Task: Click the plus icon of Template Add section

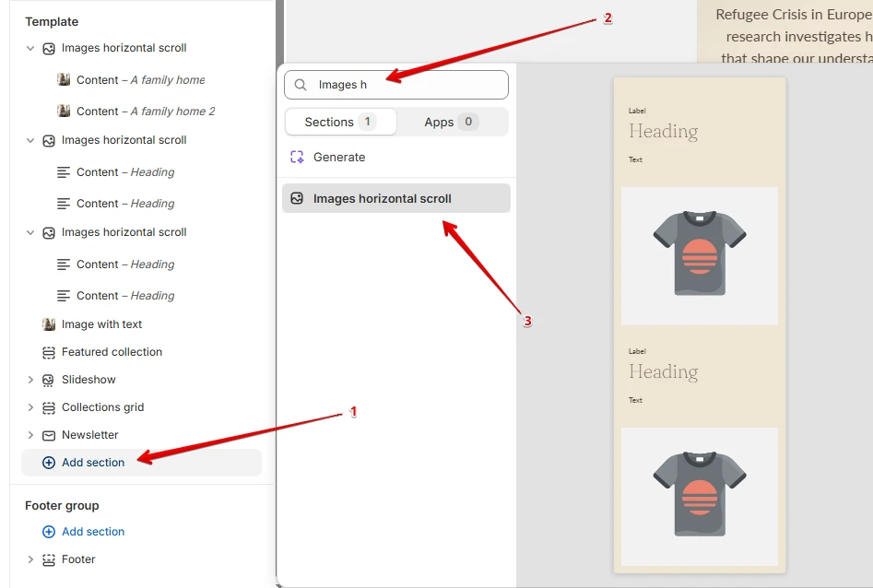Action: pyautogui.click(x=49, y=463)
